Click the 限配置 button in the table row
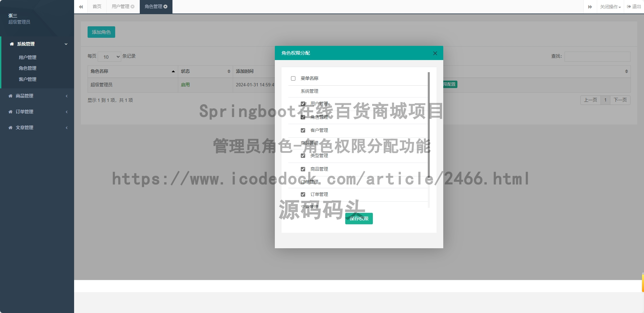Image resolution: width=644 pixels, height=313 pixels. click(450, 84)
